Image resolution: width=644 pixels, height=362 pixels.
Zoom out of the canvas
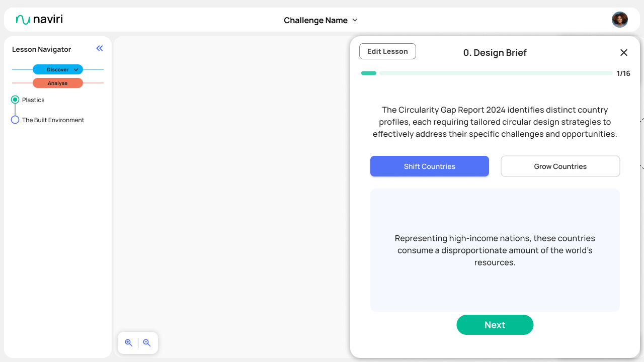[147, 343]
